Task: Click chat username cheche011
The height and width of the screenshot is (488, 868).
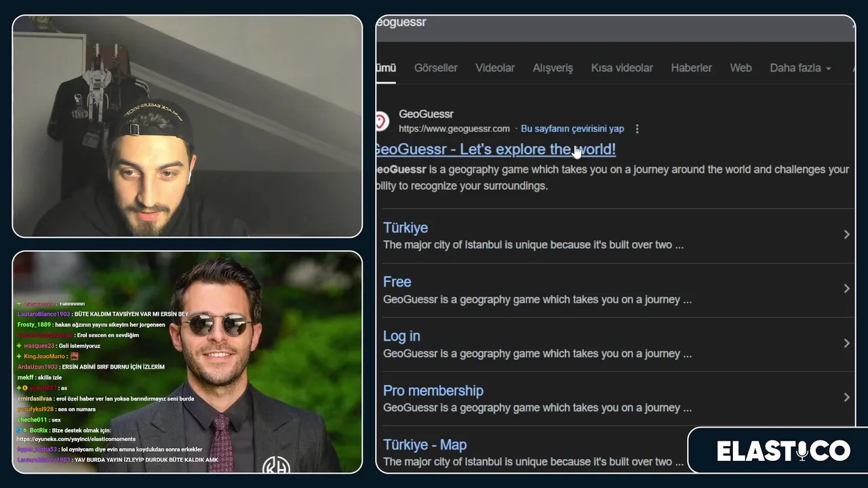Action: [33, 420]
